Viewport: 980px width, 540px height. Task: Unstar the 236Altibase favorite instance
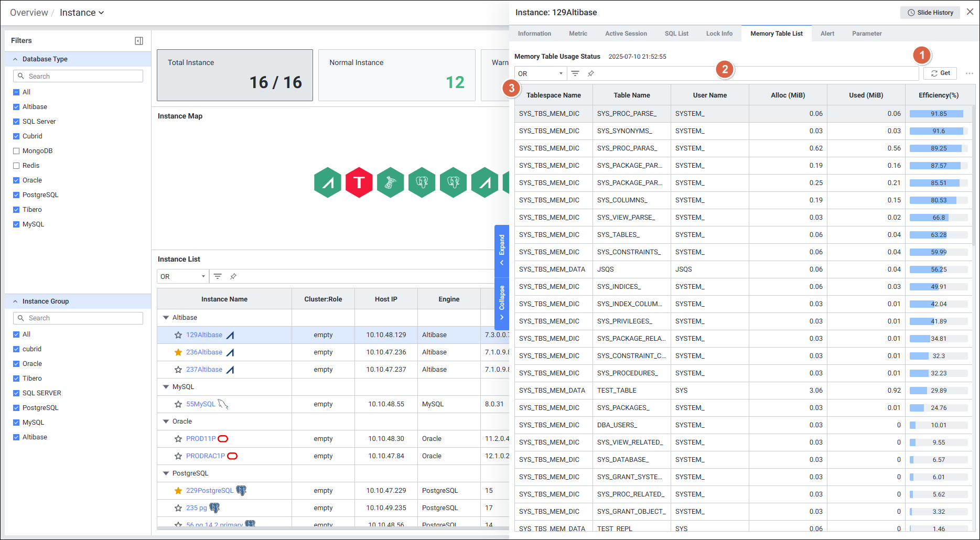[x=178, y=352]
